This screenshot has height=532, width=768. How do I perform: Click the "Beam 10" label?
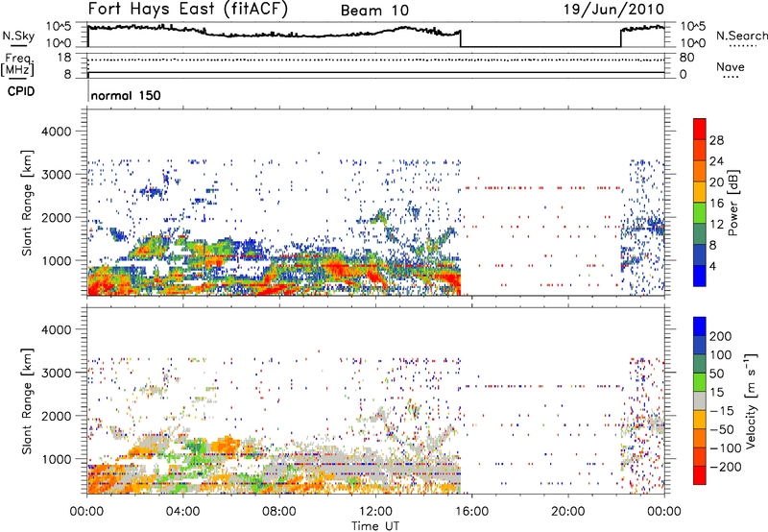[374, 11]
